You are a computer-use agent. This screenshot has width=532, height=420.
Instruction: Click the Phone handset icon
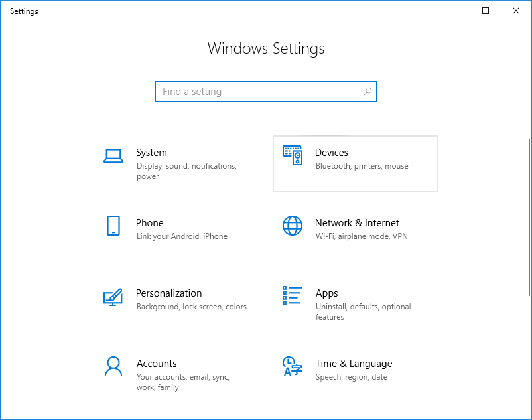[113, 226]
